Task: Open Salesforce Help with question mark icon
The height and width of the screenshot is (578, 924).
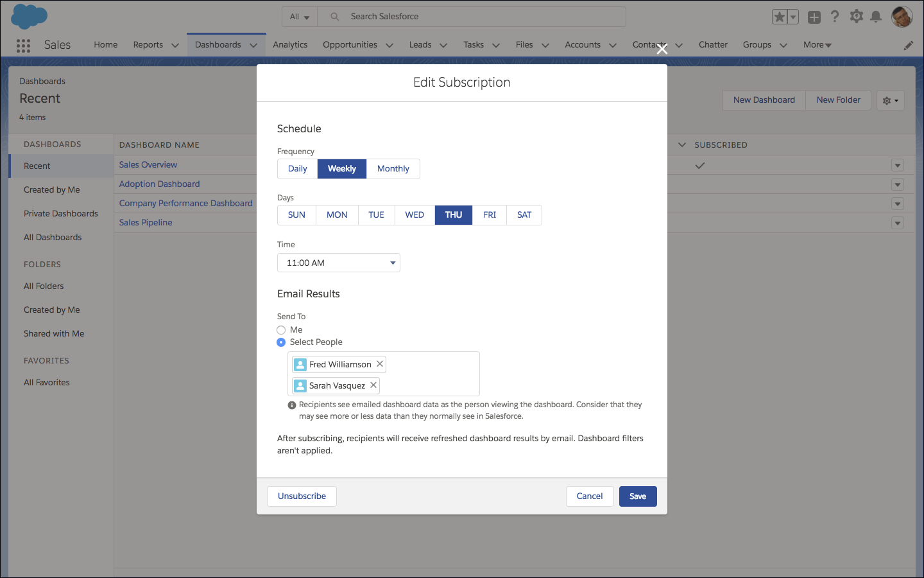Action: tap(835, 16)
